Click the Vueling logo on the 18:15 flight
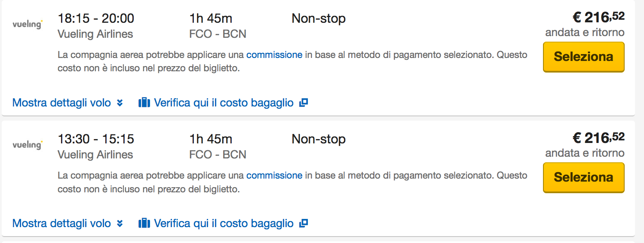 click(x=28, y=24)
